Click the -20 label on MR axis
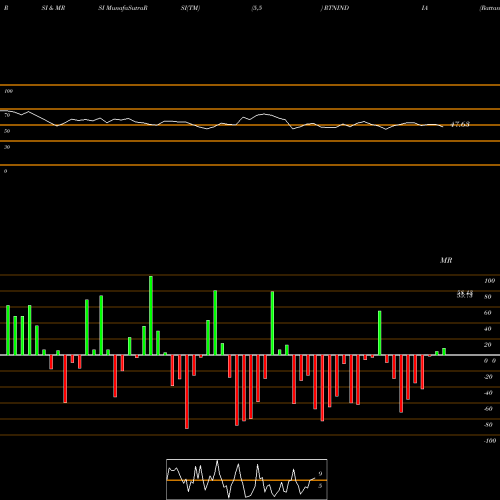Image resolution: width=500 pixels, height=500 pixels. click(488, 377)
